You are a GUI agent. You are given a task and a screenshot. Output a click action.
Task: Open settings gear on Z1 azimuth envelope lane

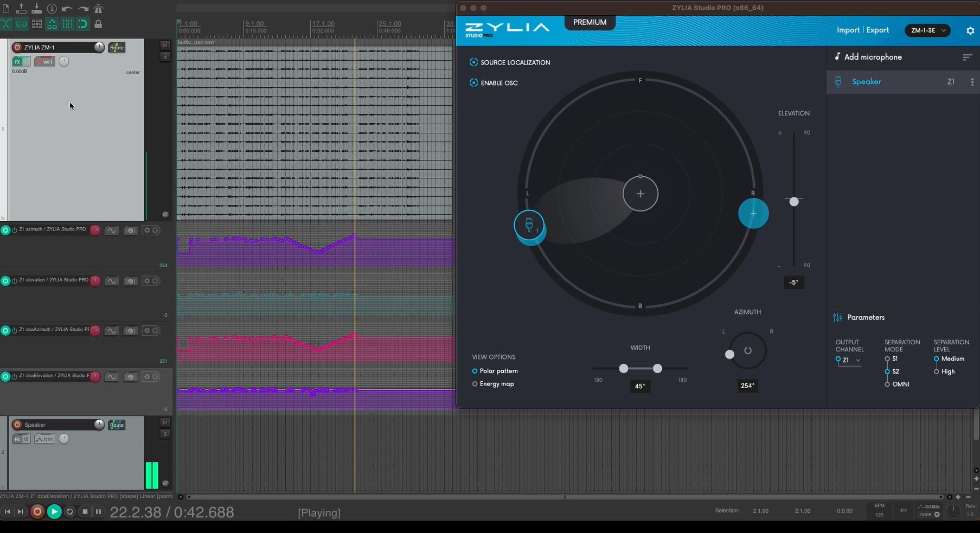(x=146, y=230)
